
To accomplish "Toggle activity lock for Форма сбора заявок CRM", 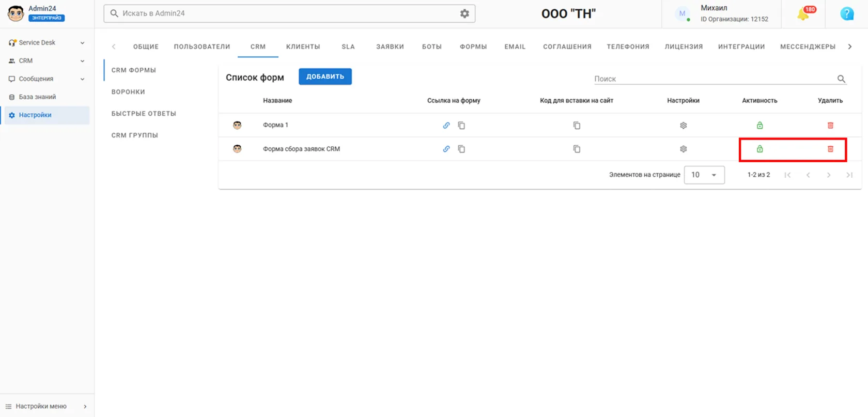I will [x=760, y=149].
